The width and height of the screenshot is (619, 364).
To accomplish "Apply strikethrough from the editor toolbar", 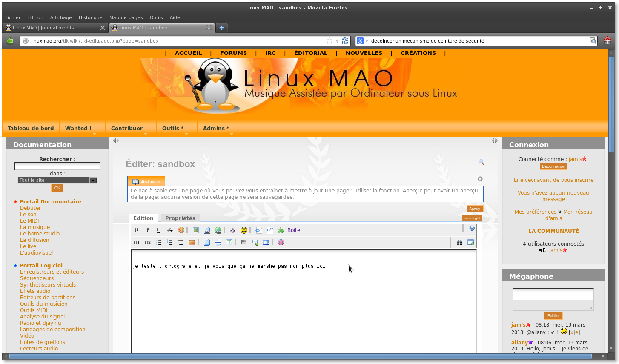I will 170,230.
